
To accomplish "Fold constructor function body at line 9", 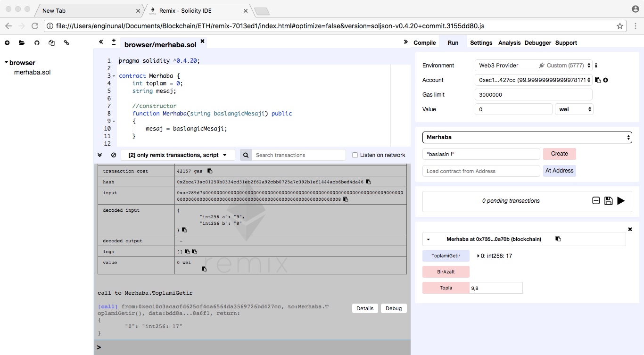I will (x=114, y=121).
